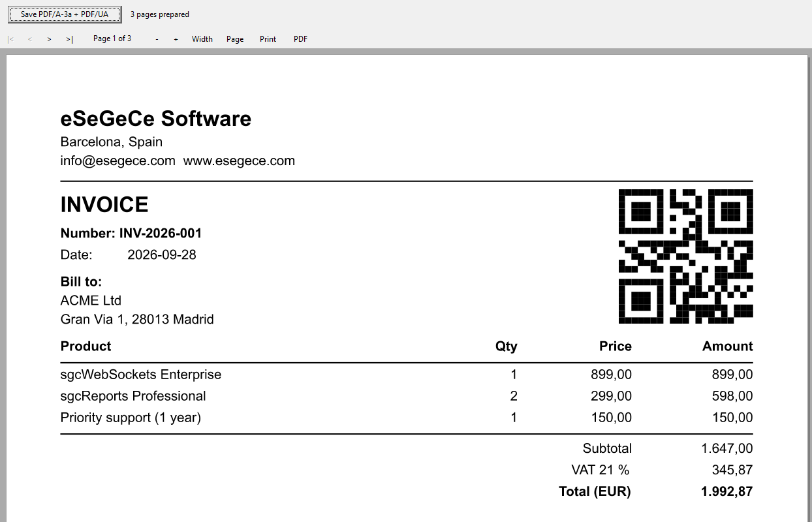Click the 'VAT 21 %' label
Viewport: 812px width, 522px height.
click(x=601, y=470)
